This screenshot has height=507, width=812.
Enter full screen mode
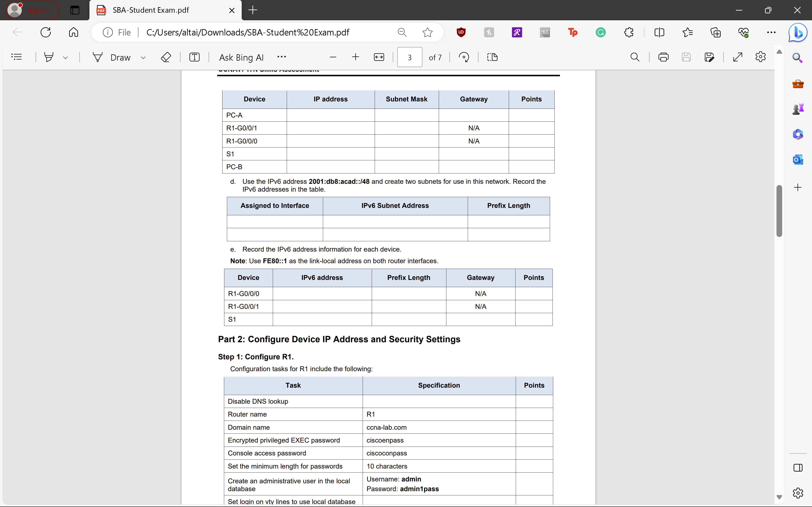pos(738,57)
